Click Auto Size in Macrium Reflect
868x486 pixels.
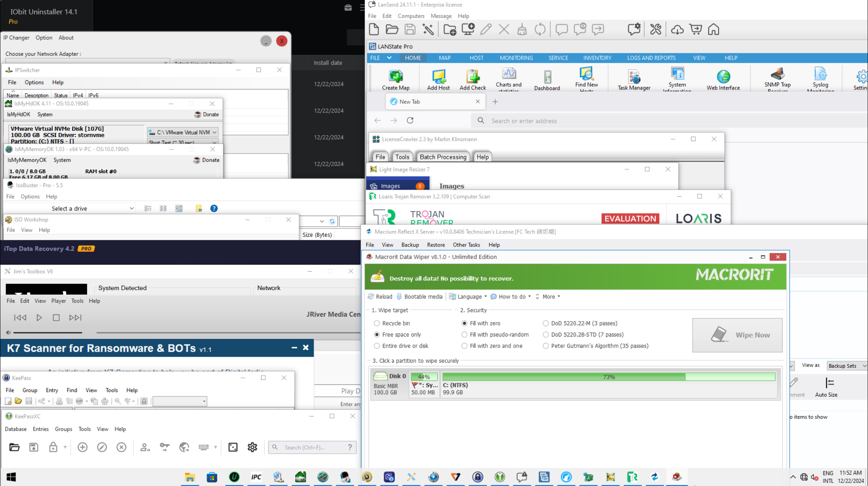[x=826, y=387]
